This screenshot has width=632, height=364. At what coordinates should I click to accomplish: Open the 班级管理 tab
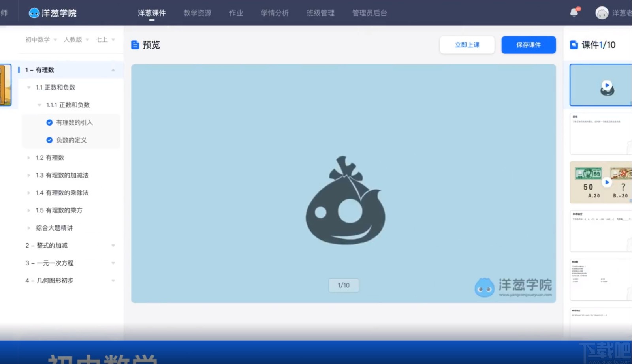pyautogui.click(x=321, y=13)
